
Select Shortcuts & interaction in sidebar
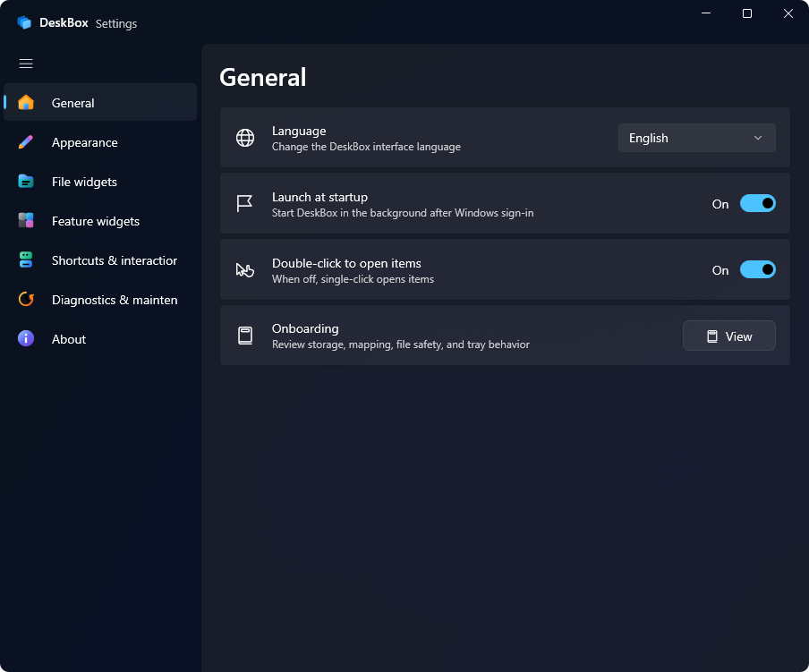[100, 260]
